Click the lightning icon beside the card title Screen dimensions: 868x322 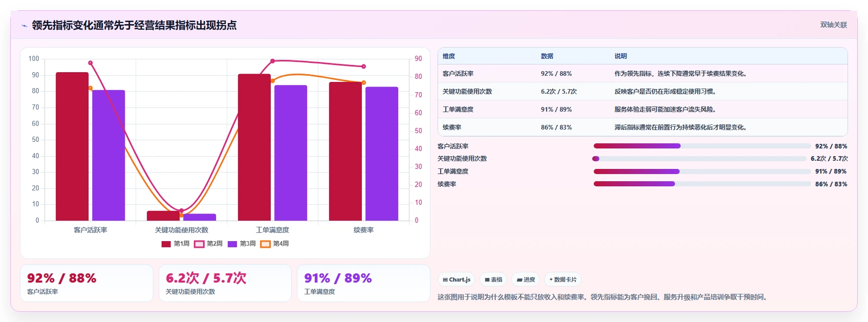[x=24, y=26]
